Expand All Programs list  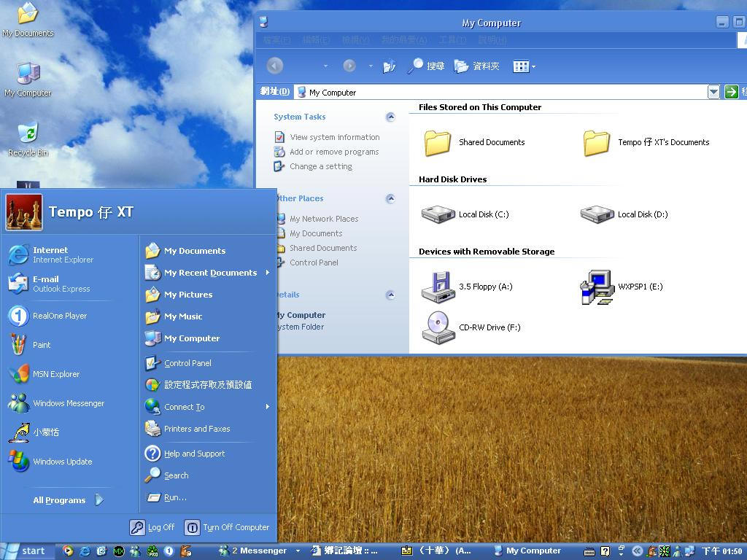click(x=68, y=500)
